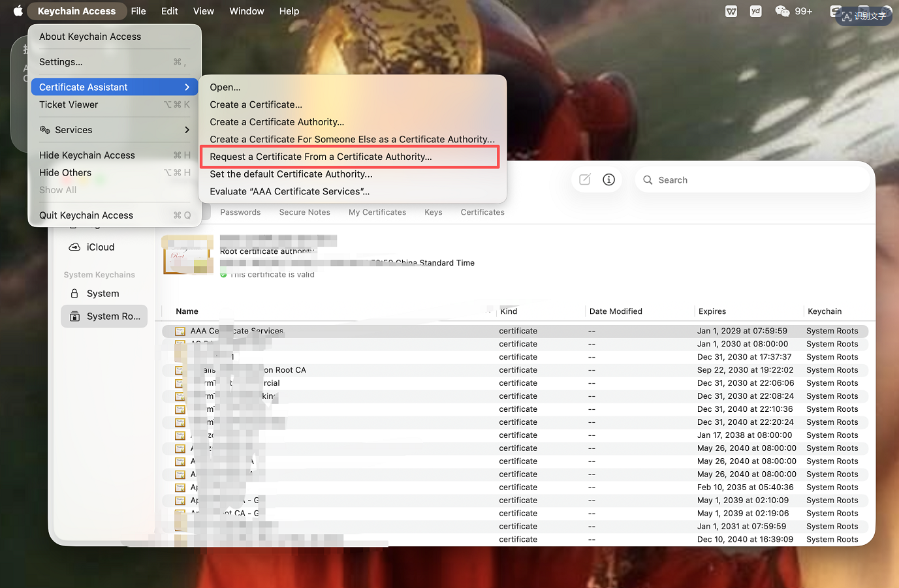Sort list by Name column header

tap(187, 311)
